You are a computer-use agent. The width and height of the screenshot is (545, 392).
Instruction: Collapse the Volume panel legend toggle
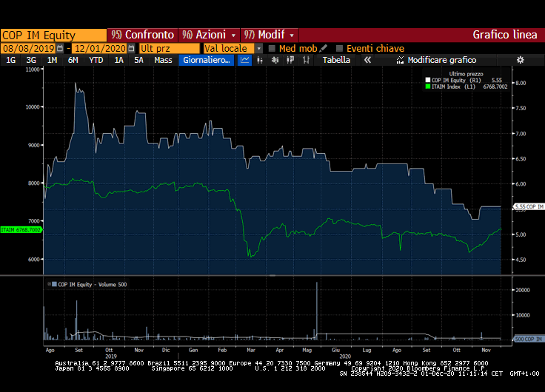48,284
